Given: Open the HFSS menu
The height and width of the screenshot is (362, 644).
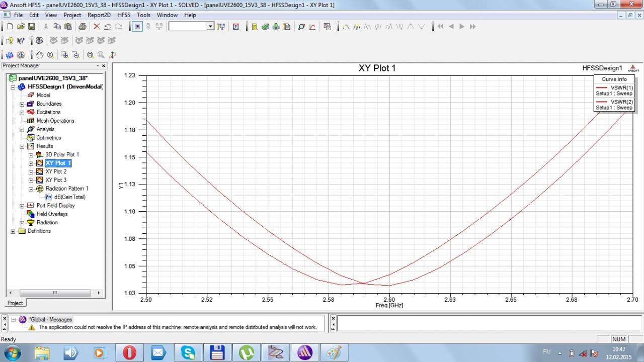Looking at the screenshot, I should click(x=123, y=15).
